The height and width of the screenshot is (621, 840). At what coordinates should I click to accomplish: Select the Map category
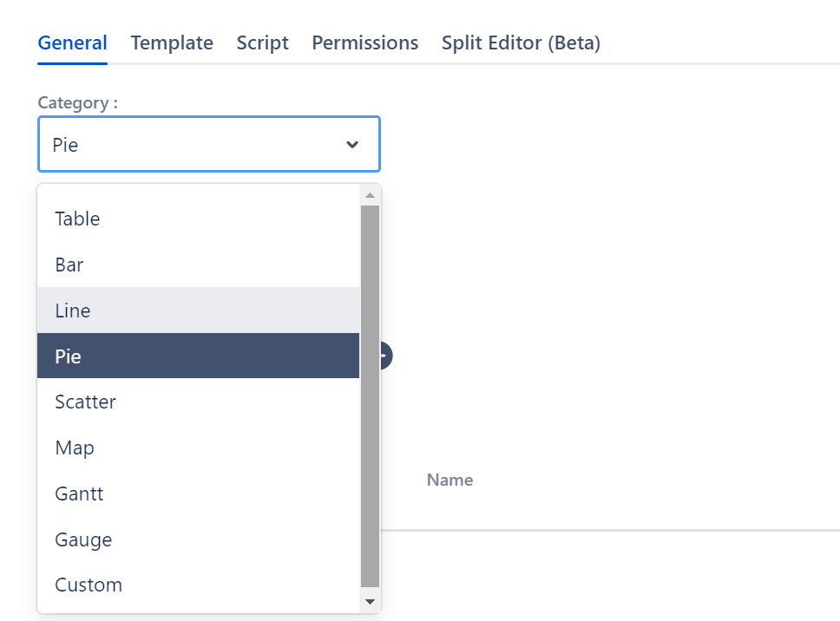point(198,448)
